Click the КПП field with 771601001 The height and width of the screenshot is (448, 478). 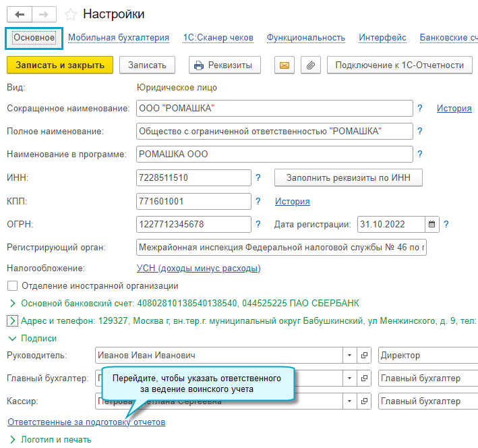193,201
